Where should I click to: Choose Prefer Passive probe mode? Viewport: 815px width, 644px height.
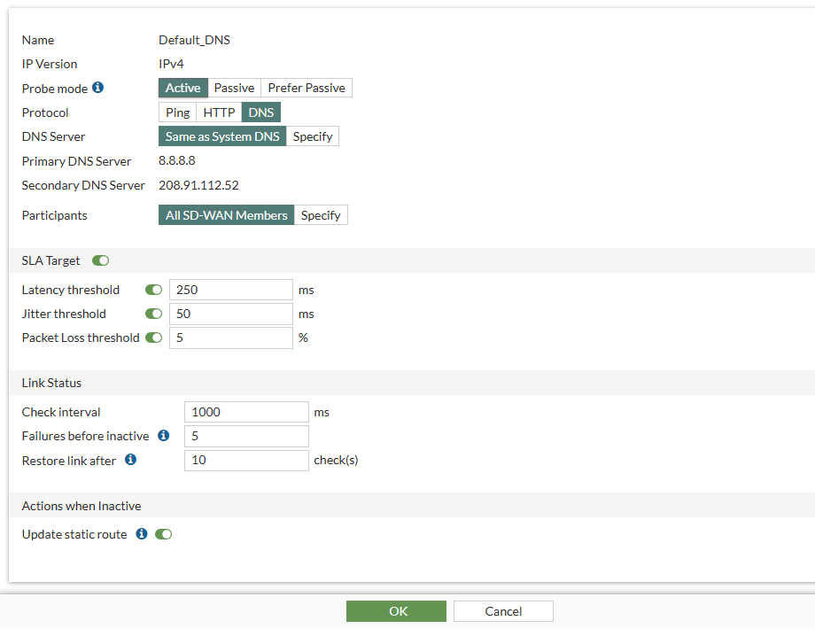(x=307, y=88)
